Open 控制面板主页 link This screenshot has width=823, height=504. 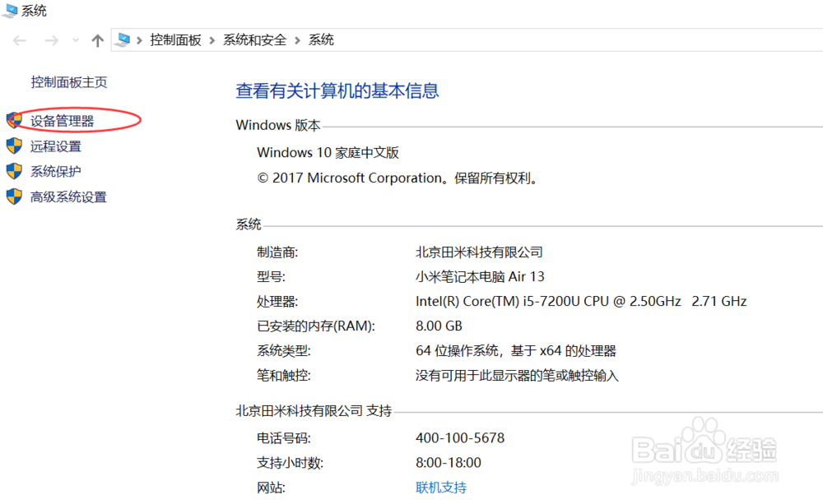click(x=69, y=82)
